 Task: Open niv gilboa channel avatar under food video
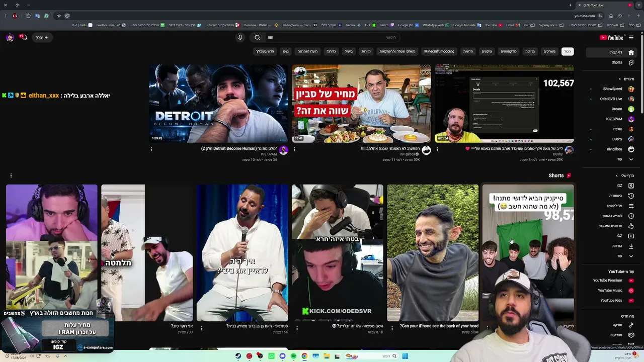(426, 150)
